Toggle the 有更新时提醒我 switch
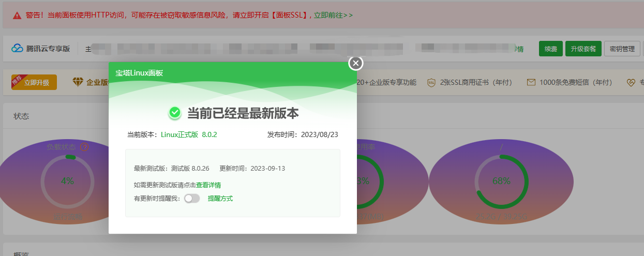 192,199
